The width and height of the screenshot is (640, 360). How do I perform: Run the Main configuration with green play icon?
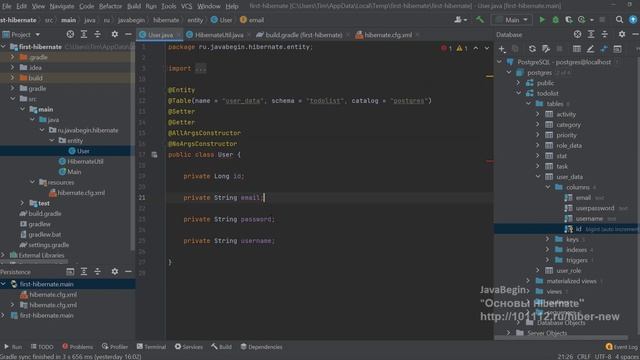tap(542, 20)
